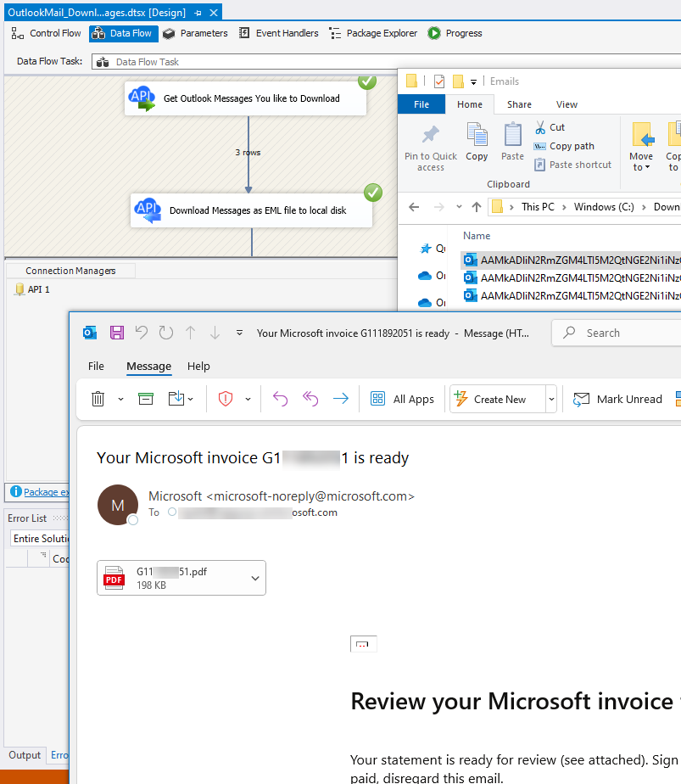
Task: Archive the message using the Archive icon
Action: point(146,399)
